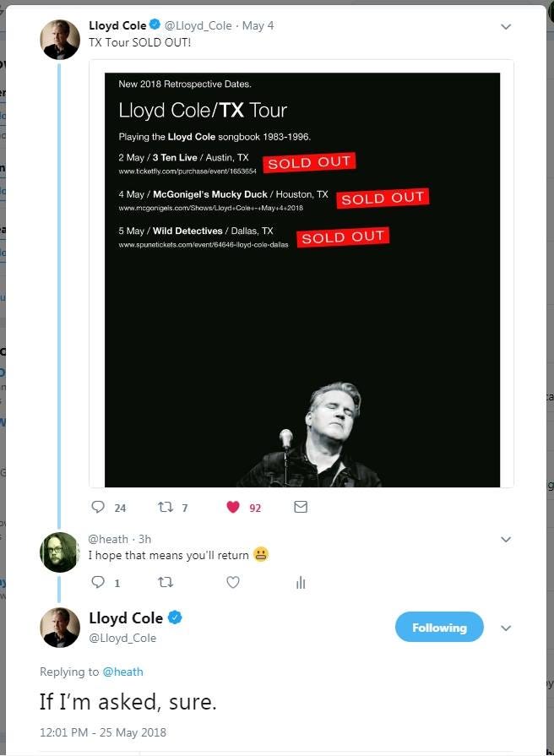Click the @Lloyd_Cole handle in main tweet
554x756 pixels.
click(122, 638)
